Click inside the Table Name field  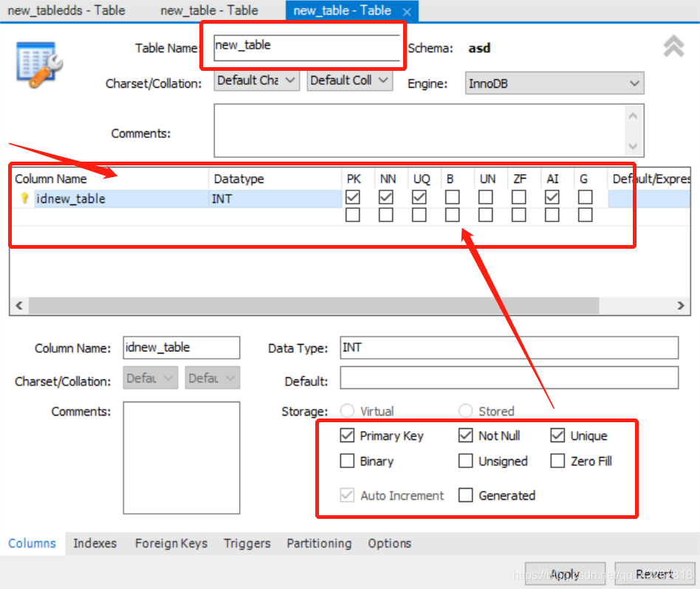303,45
